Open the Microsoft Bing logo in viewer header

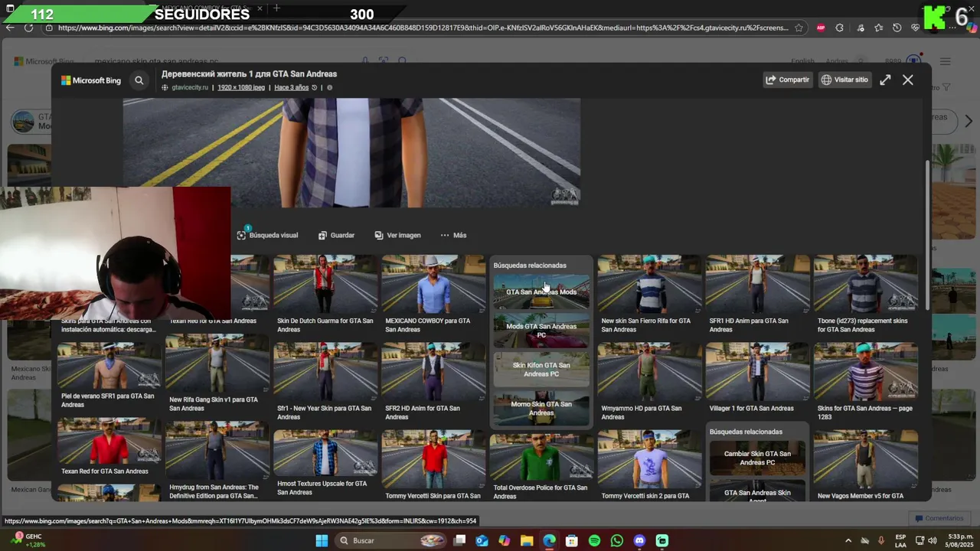[x=91, y=80]
